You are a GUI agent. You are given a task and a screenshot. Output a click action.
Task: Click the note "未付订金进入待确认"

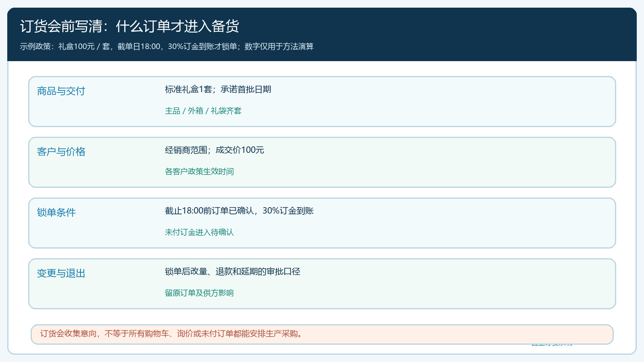click(x=199, y=232)
